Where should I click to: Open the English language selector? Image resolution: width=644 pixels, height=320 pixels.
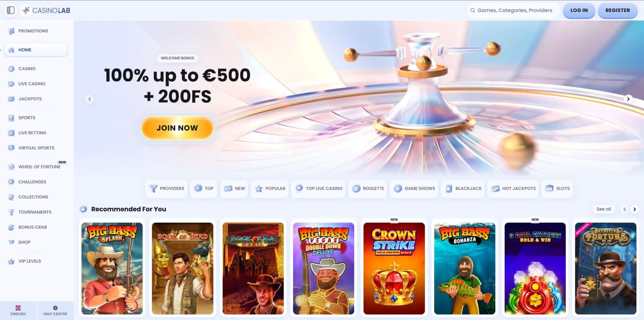click(x=18, y=311)
